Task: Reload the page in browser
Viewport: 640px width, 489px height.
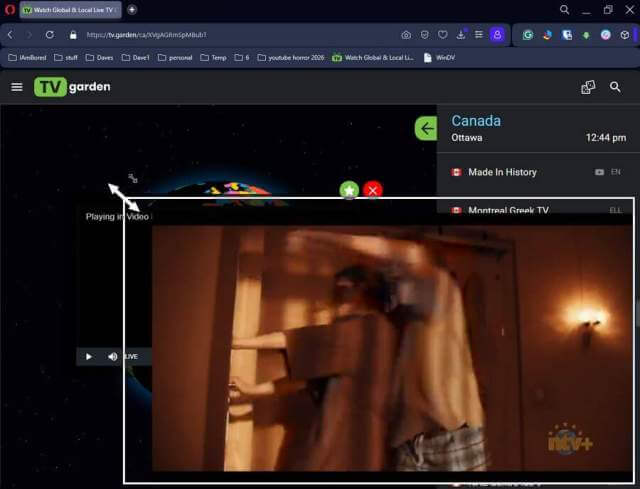Action: [x=50, y=35]
